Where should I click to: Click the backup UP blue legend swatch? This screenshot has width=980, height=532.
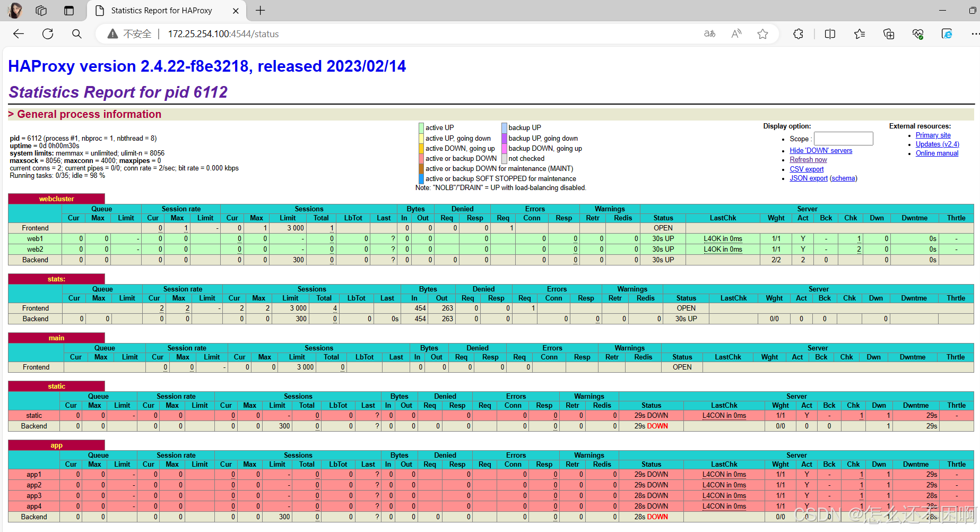pyautogui.click(x=505, y=128)
